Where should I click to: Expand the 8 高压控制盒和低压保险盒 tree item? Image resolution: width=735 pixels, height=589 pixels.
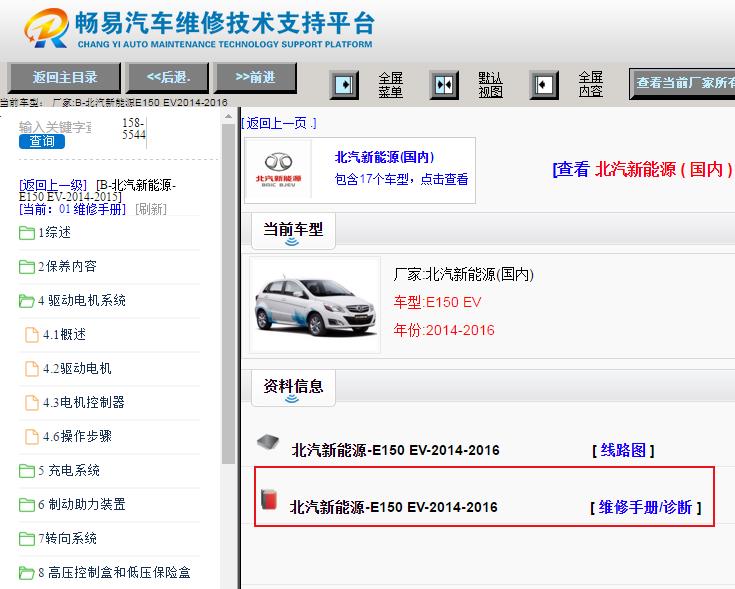[114, 573]
